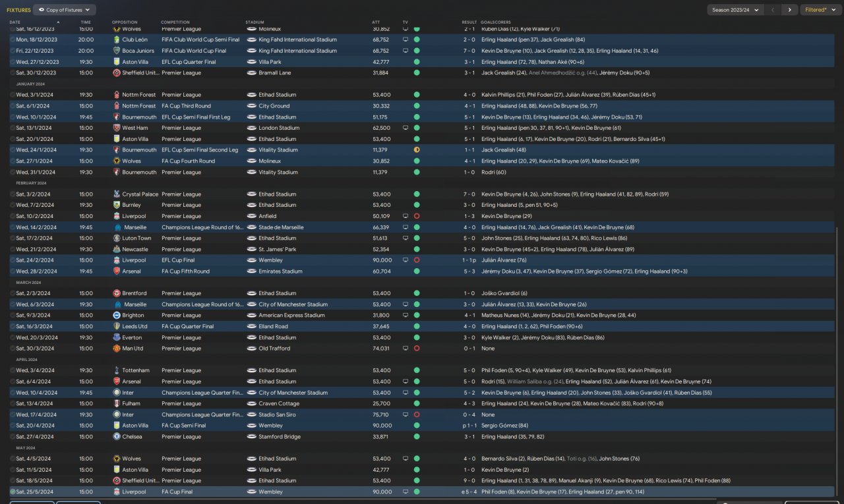Viewport: 844px width, 504px height.
Task: Click the Newcastle club badge
Action: coord(117,249)
